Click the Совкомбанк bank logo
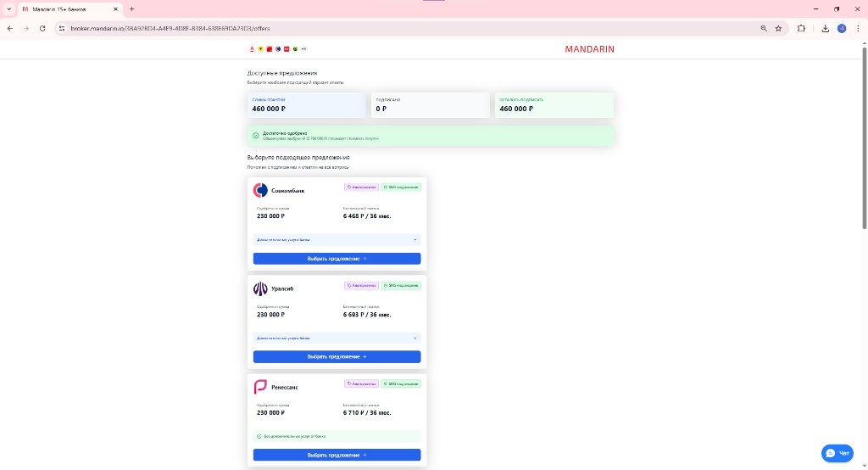The image size is (868, 470). pos(261,190)
